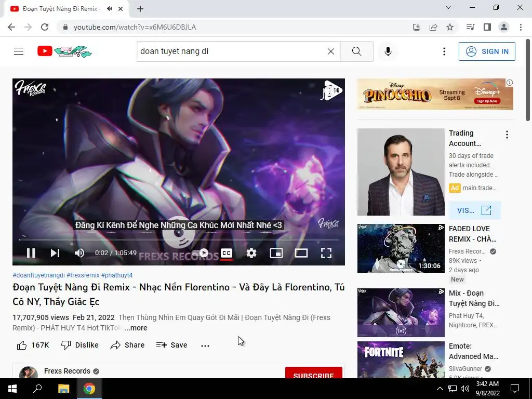This screenshot has height=399, width=532.
Task: Click the search magnifier button
Action: (356, 51)
